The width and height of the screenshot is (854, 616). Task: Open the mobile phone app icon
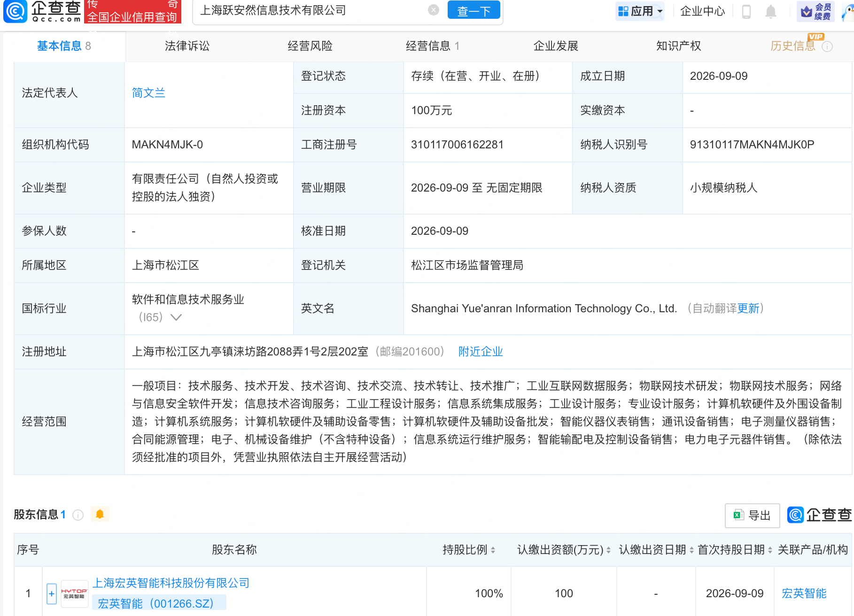746,11
